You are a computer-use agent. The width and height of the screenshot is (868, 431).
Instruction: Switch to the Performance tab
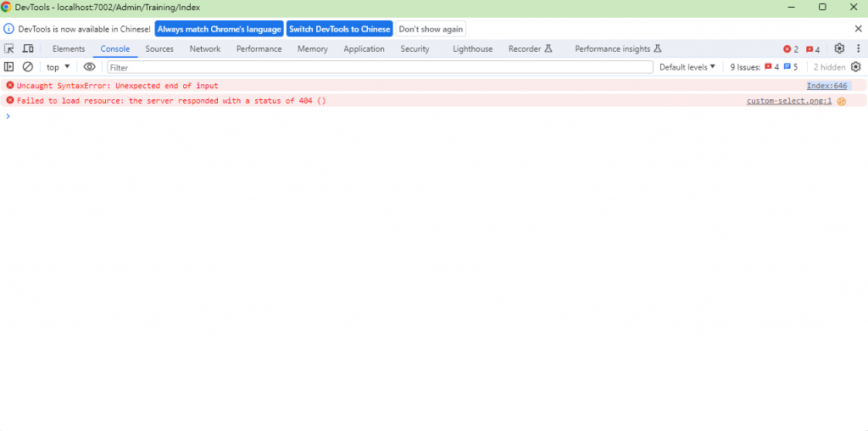pos(259,48)
